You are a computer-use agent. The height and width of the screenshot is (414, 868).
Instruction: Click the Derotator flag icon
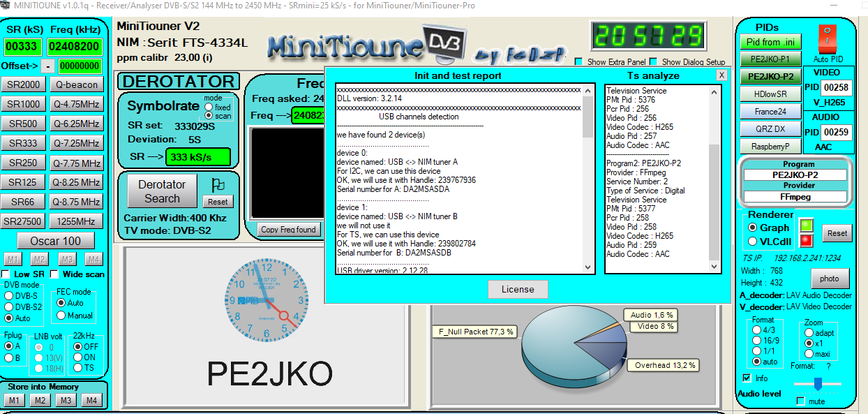217,185
